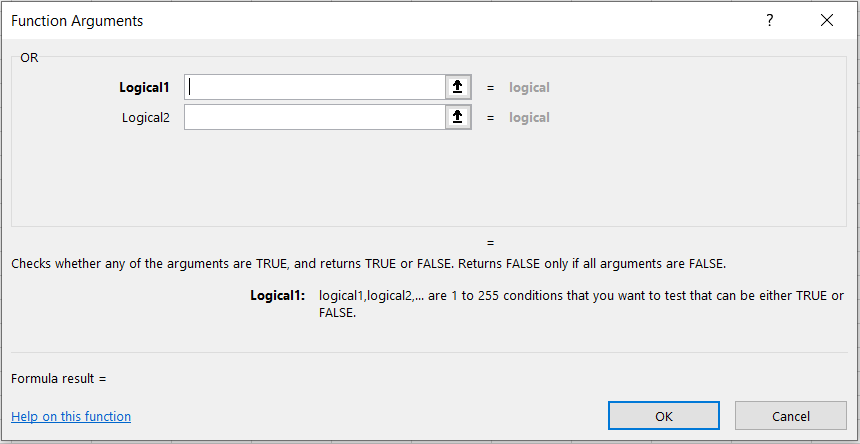Viewport: 860px width, 444px height.
Task: Collapse dialog using Logical1 range selector icon
Action: pyautogui.click(x=457, y=87)
